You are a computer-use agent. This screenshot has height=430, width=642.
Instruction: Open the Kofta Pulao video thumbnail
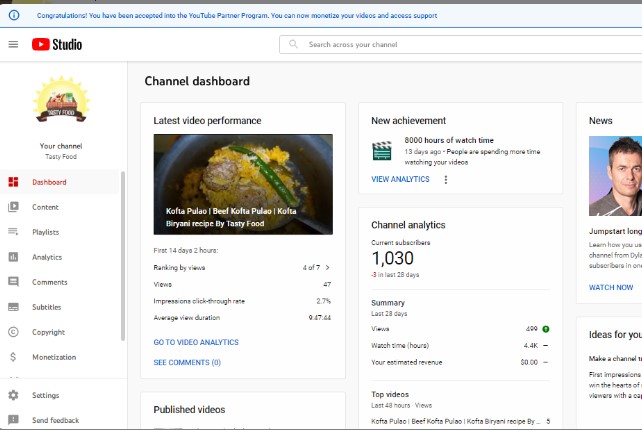click(x=243, y=184)
